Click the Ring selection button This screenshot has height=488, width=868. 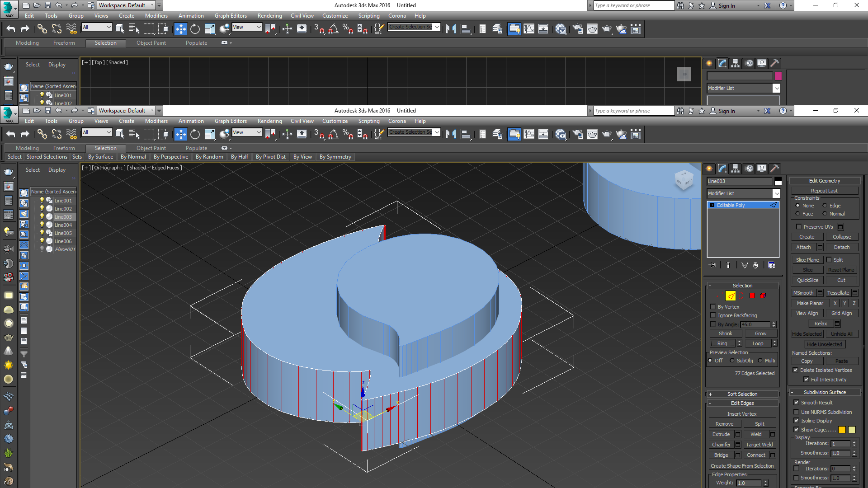point(722,343)
